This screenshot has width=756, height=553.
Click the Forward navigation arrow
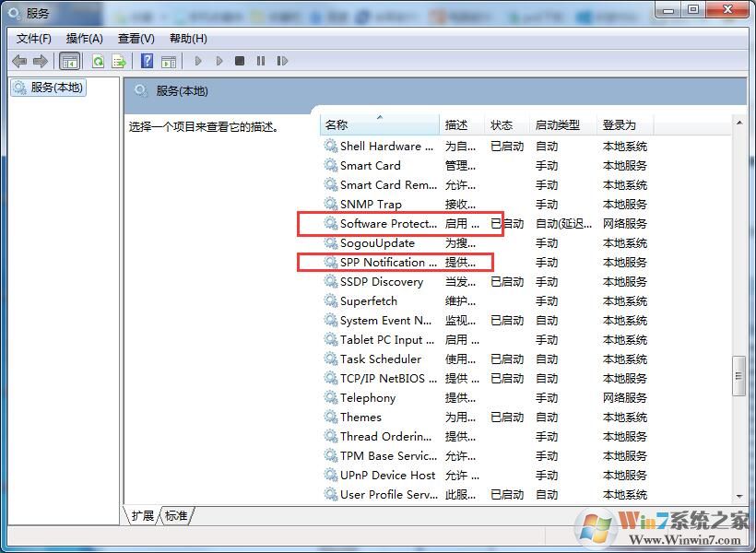(x=40, y=60)
